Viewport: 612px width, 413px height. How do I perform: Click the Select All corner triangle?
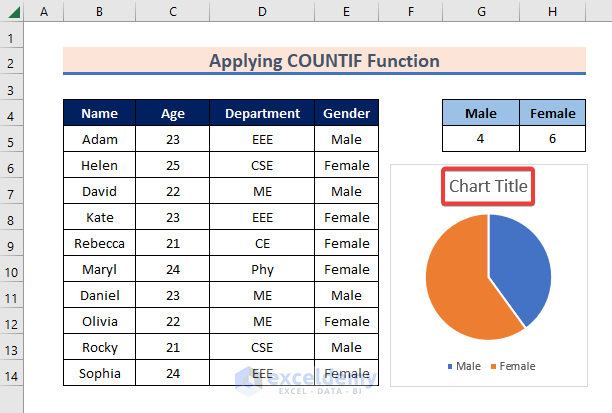12,11
